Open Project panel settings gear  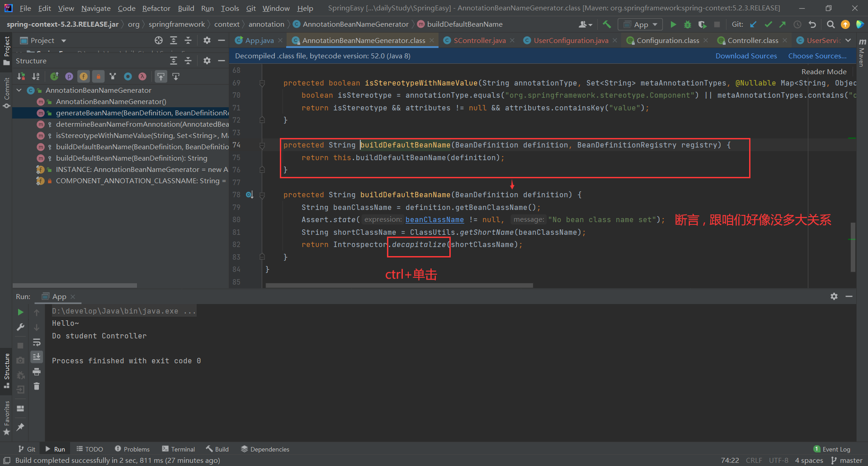point(207,40)
